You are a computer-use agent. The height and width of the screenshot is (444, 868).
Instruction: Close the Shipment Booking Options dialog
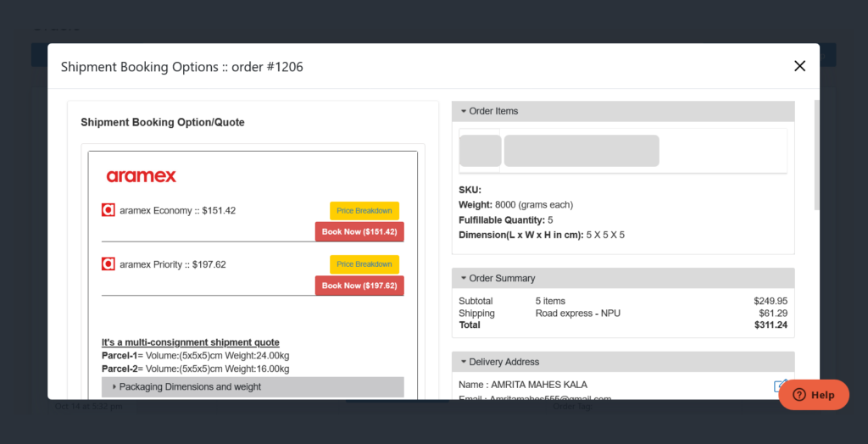click(799, 66)
